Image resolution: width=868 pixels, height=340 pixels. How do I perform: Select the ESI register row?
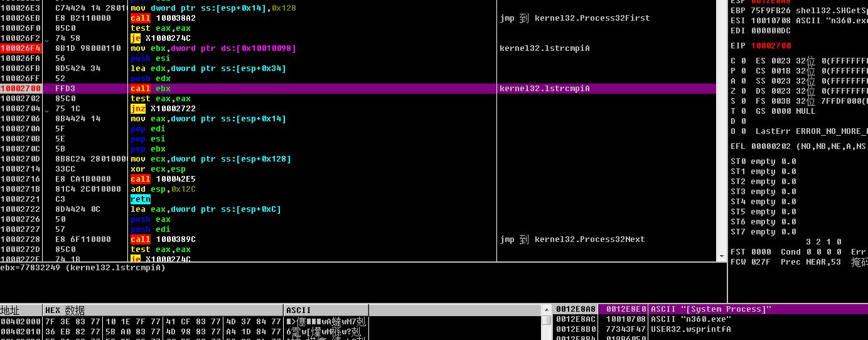point(791,21)
